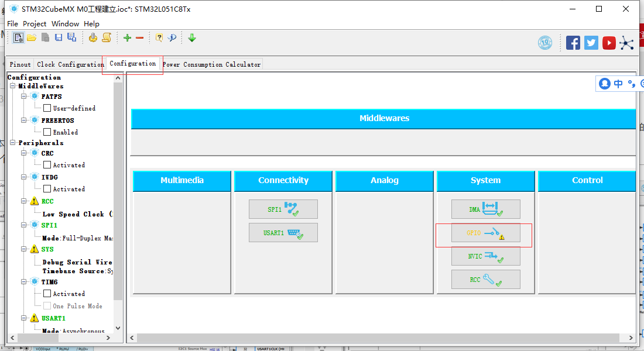Image resolution: width=644 pixels, height=351 pixels.
Task: Click main panel horizontal scroll left arrow
Action: point(132,338)
